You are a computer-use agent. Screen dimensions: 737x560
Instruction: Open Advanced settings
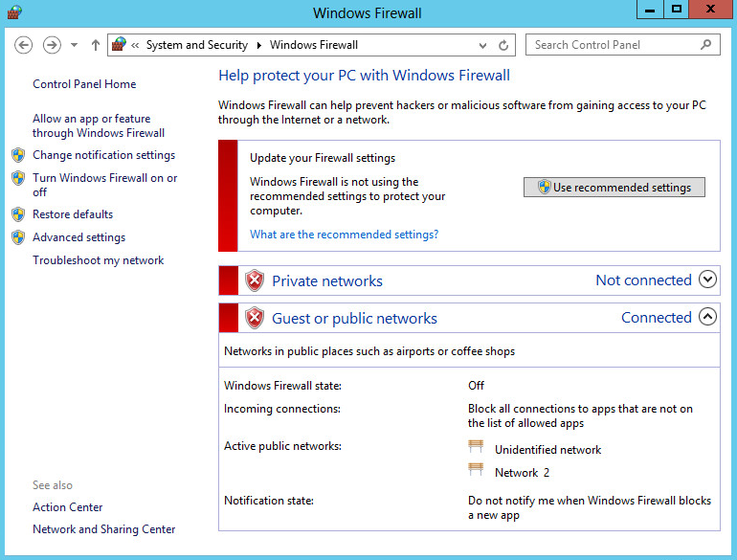click(x=78, y=237)
